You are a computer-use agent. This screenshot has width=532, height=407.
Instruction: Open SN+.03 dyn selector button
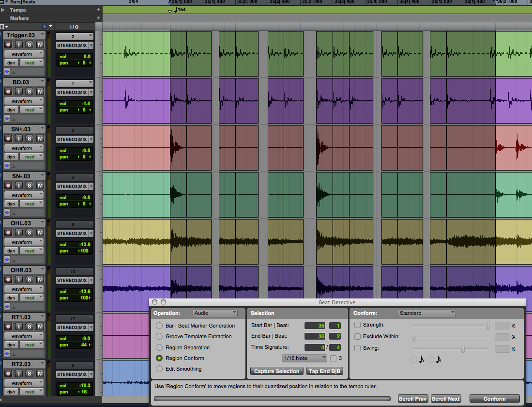click(11, 157)
